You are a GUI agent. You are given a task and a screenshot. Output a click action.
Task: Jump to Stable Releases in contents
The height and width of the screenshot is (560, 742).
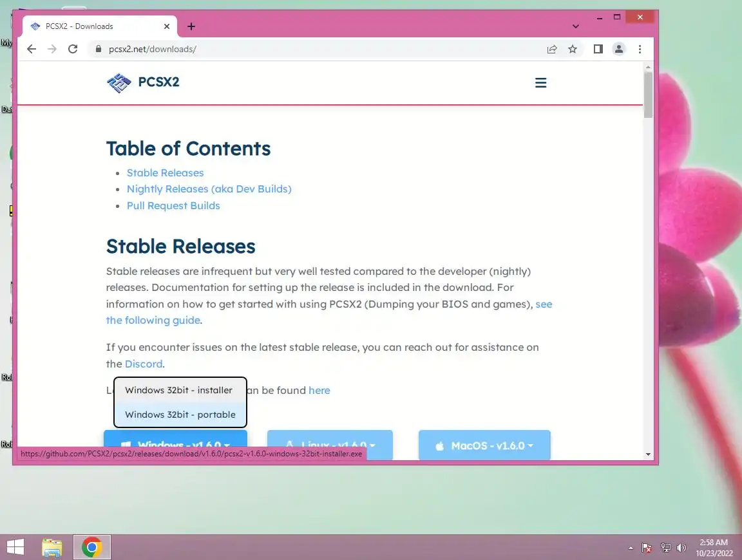tap(165, 173)
